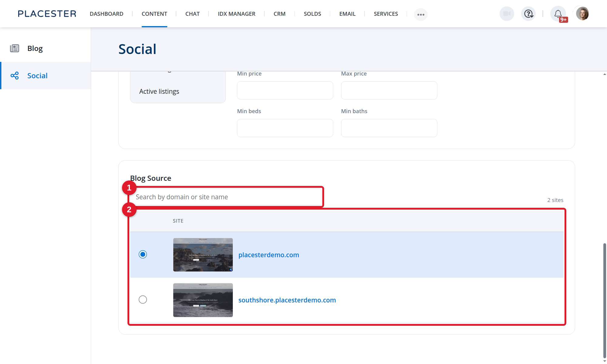Screen dimensions: 607x364
Task: Select the placesterdemo.com radio button
Action: (143, 254)
